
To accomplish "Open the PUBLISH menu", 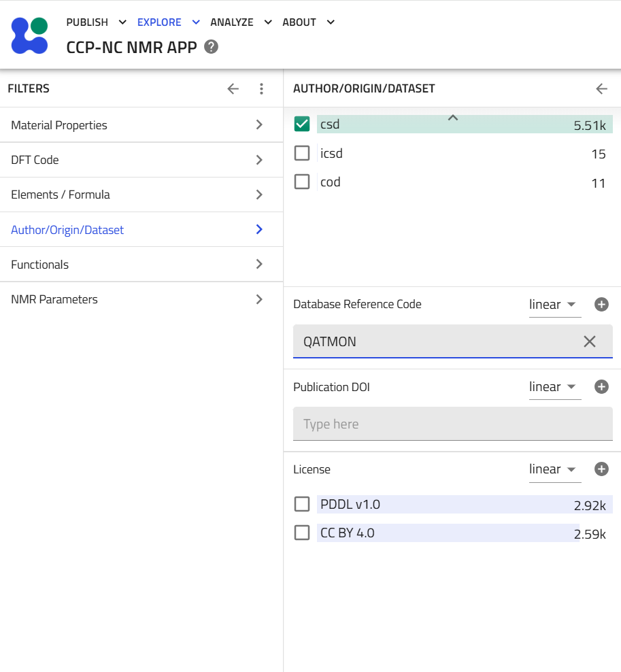I will (x=96, y=22).
